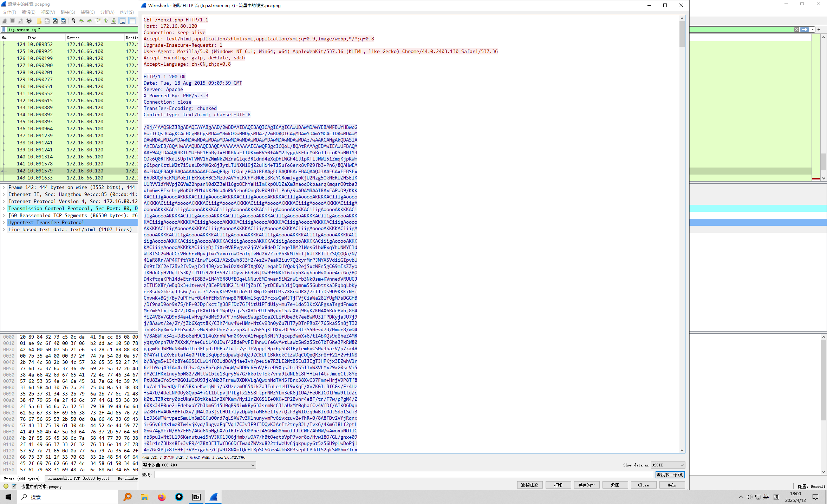Click the 查找 search input field
Image resolution: width=827 pixels, height=504 pixels.
click(403, 475)
